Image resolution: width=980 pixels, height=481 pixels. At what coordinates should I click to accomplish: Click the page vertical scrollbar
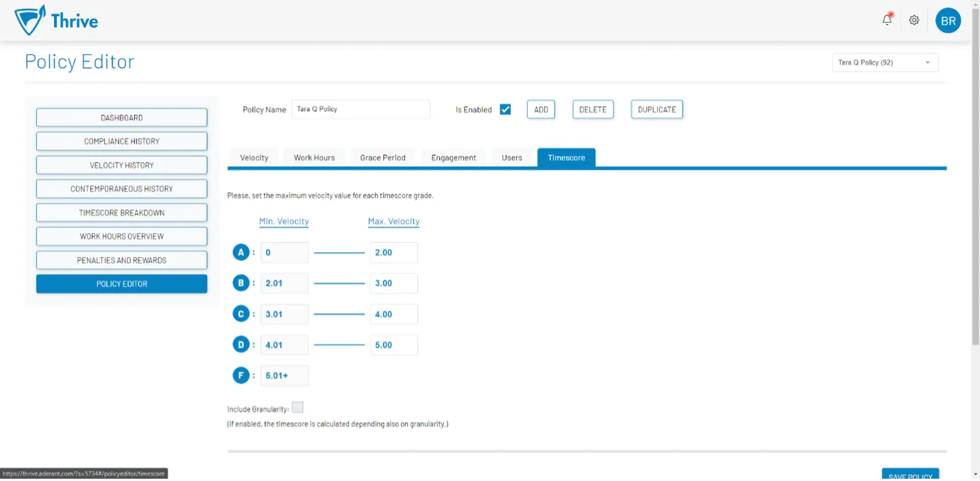[x=975, y=206]
